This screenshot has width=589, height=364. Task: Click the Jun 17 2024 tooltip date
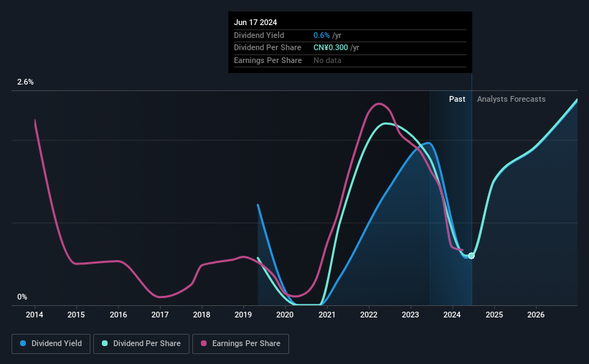(255, 22)
